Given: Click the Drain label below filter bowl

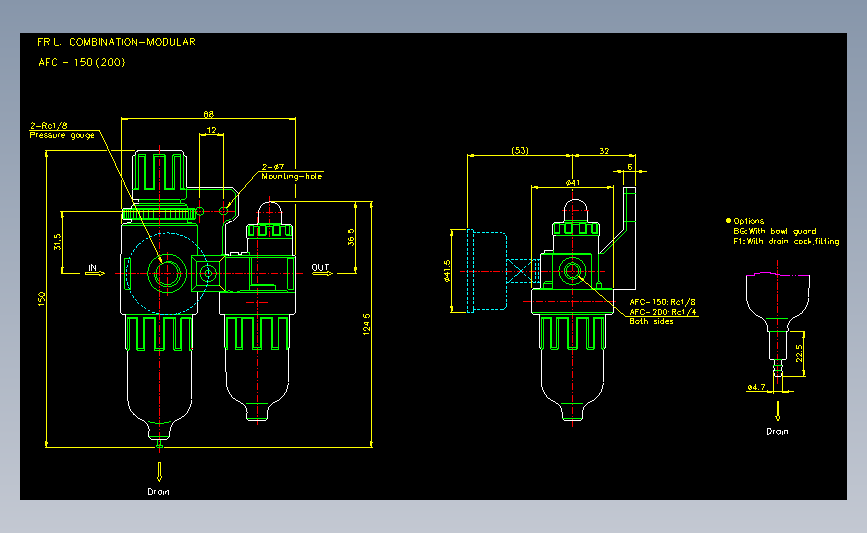Looking at the screenshot, I should [158, 492].
